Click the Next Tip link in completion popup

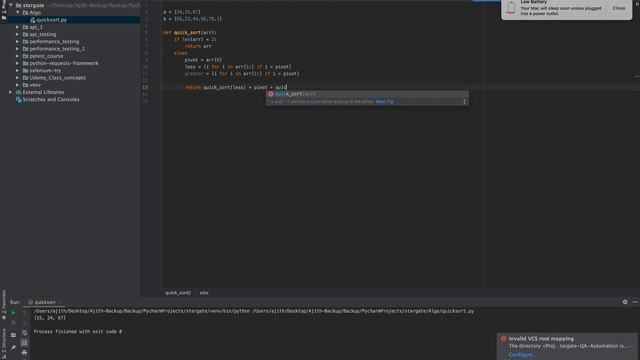384,102
